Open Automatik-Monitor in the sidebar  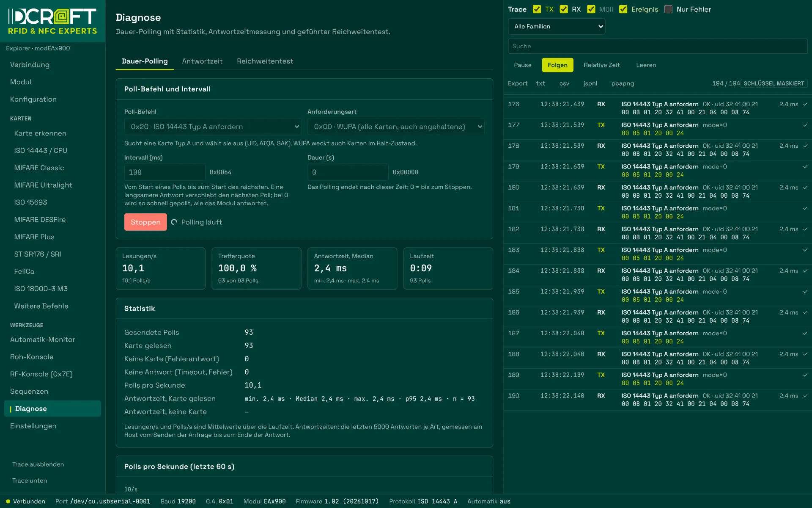click(x=52, y=340)
